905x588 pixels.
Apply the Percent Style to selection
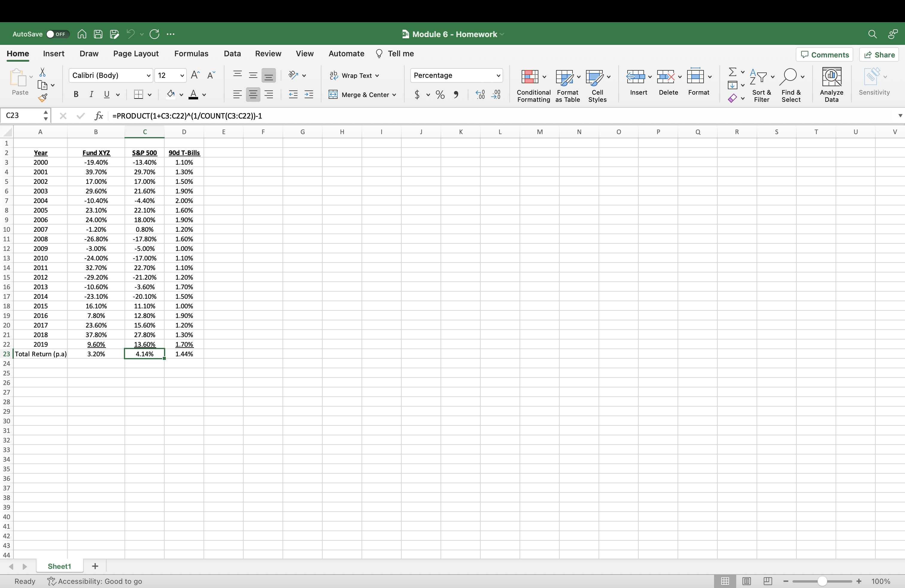[x=440, y=95]
